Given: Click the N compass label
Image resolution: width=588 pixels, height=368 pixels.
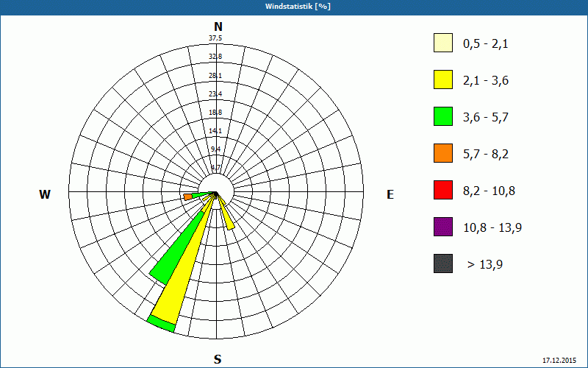Looking at the screenshot, I should coord(218,26).
